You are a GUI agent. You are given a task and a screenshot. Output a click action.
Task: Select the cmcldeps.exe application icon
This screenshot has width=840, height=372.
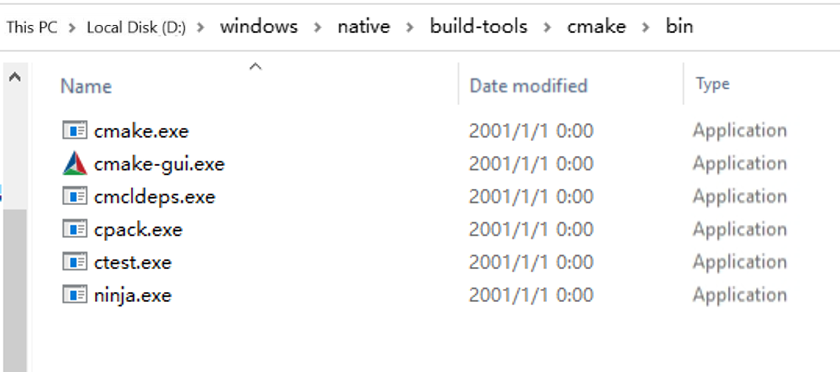click(74, 196)
